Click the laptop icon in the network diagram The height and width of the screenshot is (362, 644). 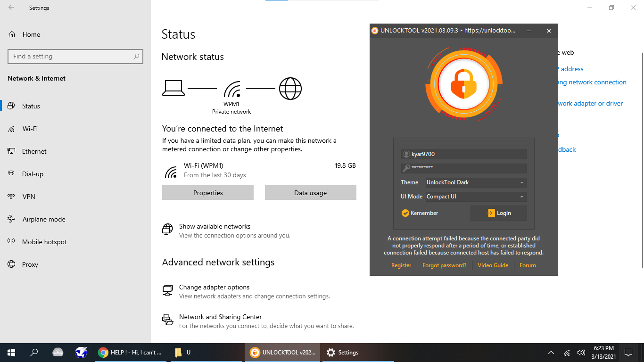(173, 89)
